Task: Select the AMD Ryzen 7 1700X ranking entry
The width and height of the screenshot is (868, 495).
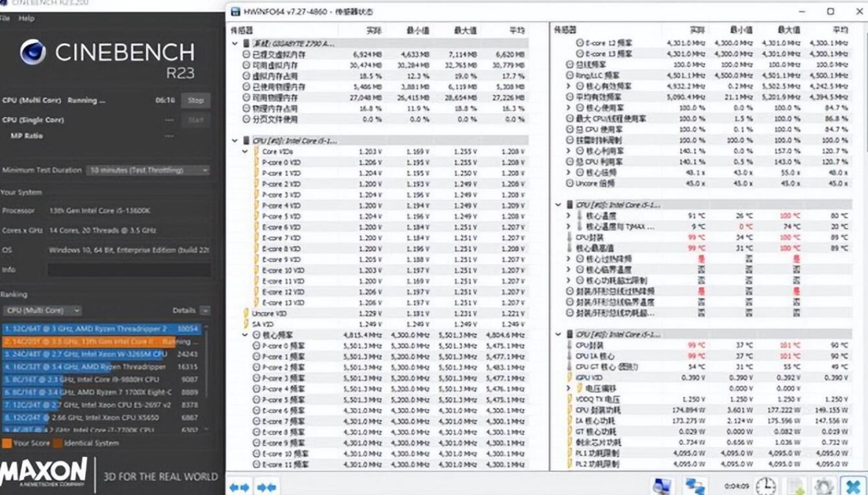Action: tap(102, 392)
